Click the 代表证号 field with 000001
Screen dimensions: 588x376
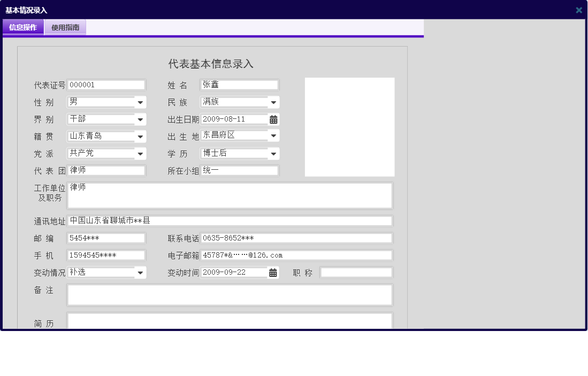106,85
